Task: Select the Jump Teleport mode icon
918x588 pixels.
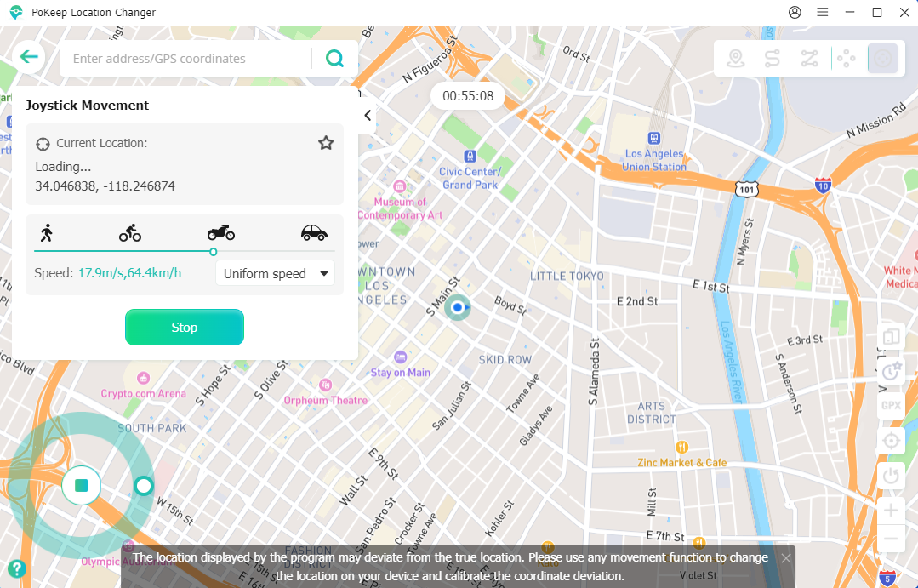Action: [x=846, y=59]
